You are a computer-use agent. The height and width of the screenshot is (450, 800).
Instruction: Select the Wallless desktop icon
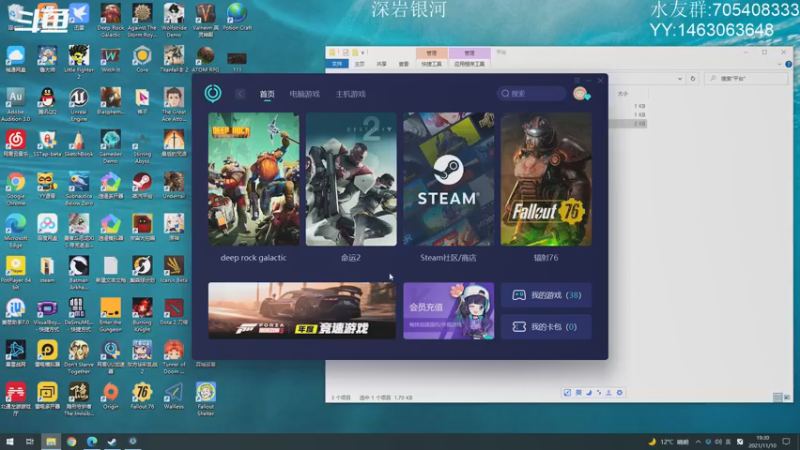click(x=173, y=396)
